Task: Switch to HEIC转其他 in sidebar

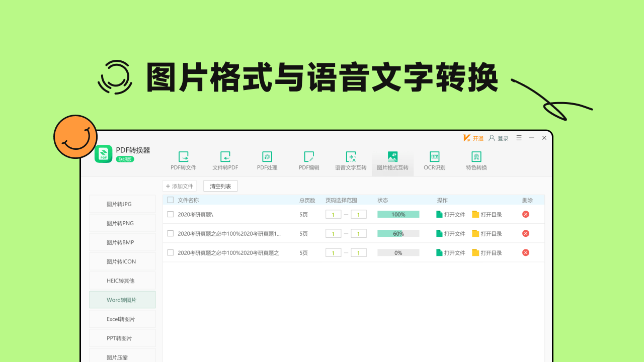Action: 122,280
